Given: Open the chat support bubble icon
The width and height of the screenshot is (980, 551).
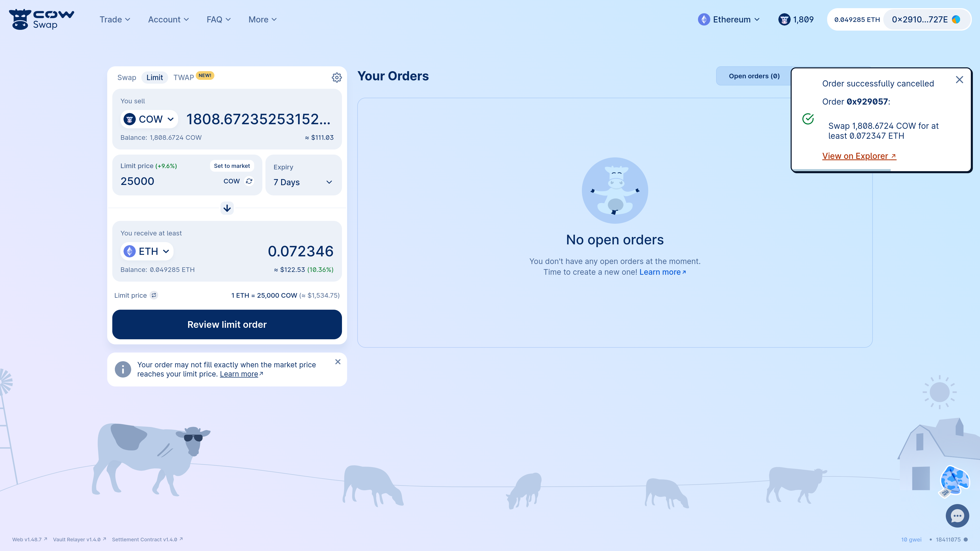Looking at the screenshot, I should (957, 516).
